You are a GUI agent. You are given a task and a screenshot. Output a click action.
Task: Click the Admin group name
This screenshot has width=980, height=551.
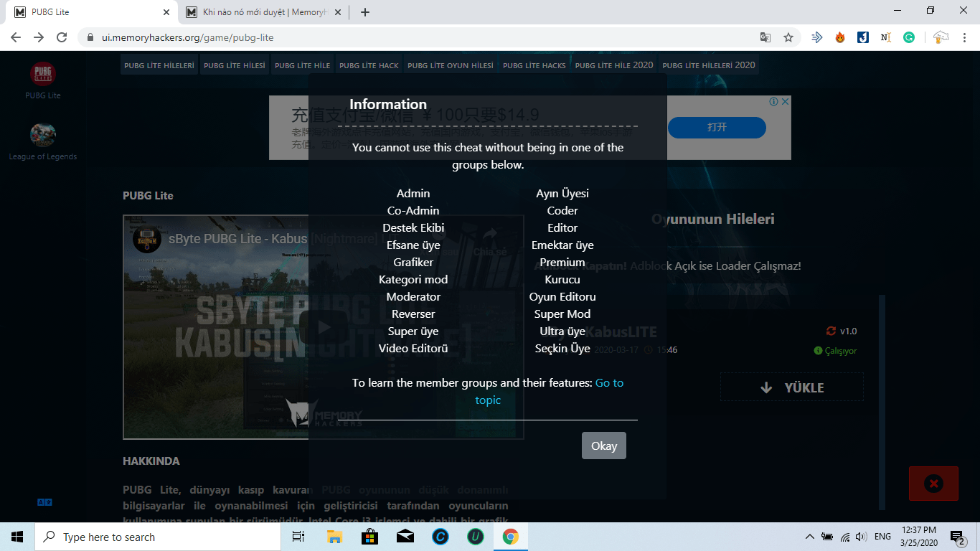click(x=413, y=194)
